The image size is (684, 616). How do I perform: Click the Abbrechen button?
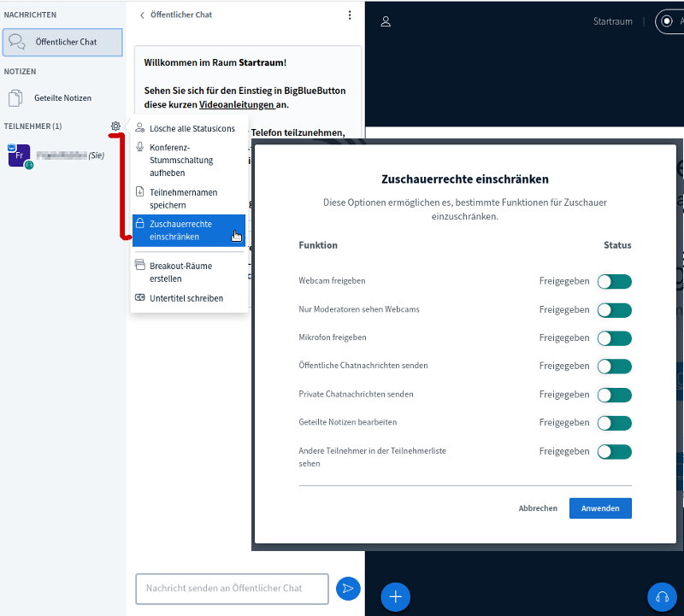538,508
